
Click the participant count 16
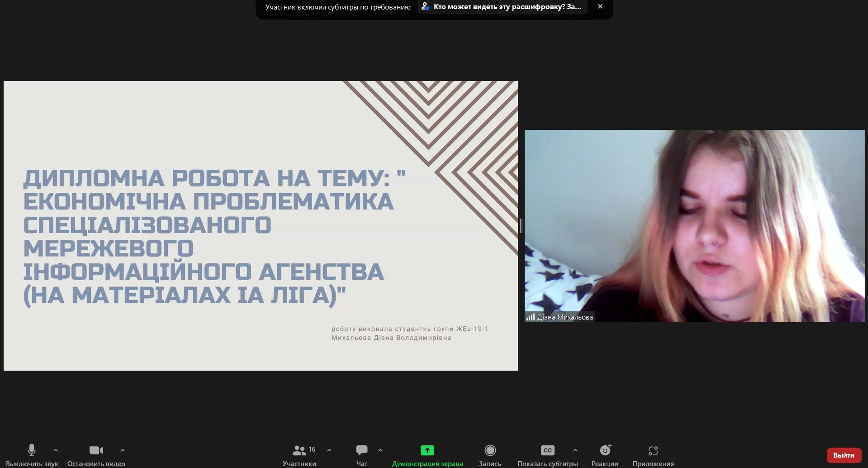tap(312, 449)
